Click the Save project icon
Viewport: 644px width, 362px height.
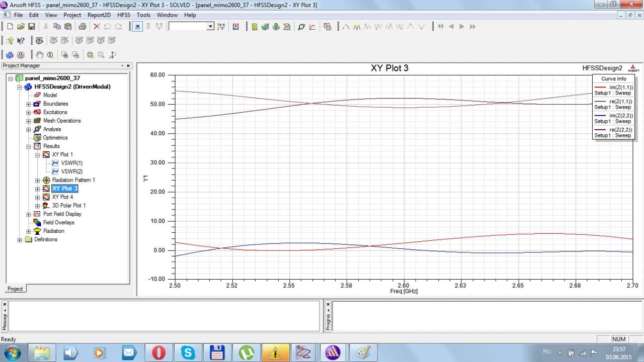coord(31,27)
